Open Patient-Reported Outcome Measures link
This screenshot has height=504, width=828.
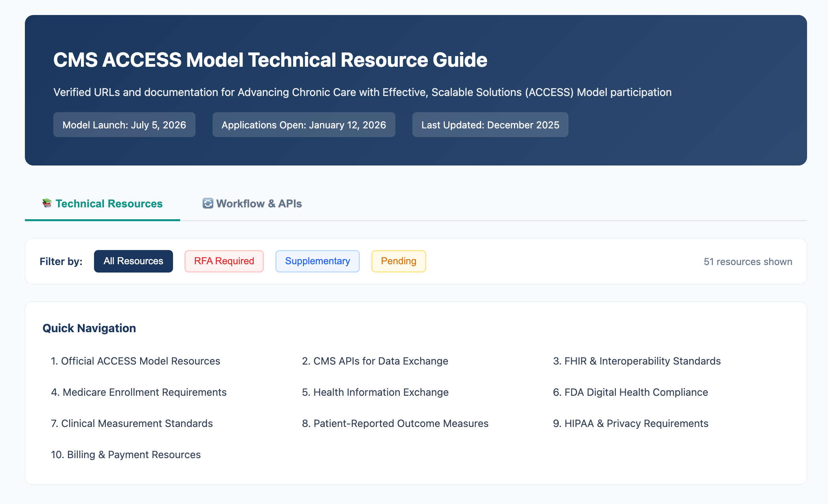395,423
